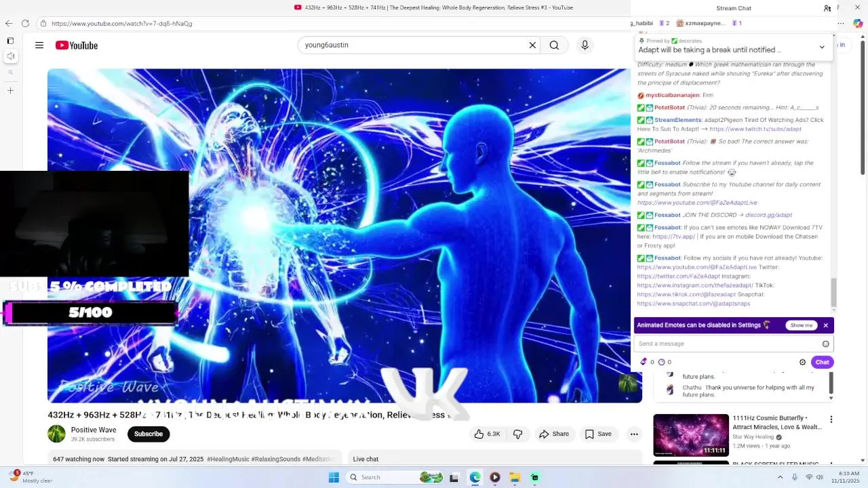Show hidden system tray icons chevron
The image size is (868, 488).
click(x=780, y=477)
